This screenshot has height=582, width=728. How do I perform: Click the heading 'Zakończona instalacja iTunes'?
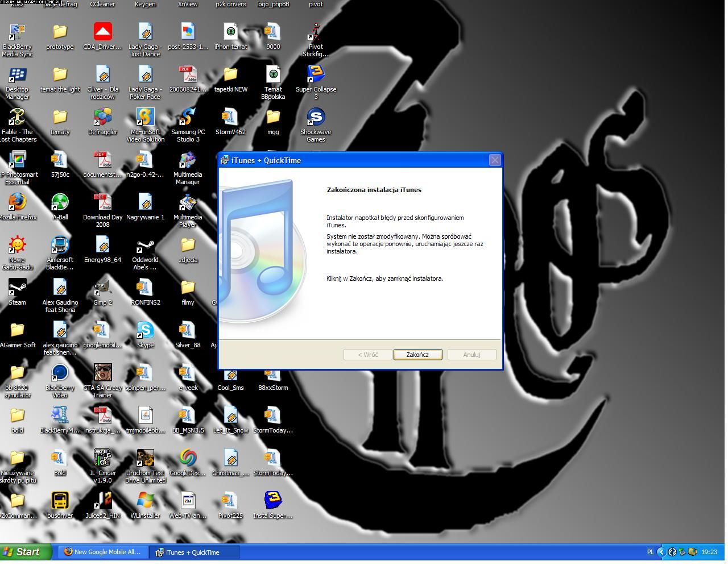pyautogui.click(x=374, y=190)
